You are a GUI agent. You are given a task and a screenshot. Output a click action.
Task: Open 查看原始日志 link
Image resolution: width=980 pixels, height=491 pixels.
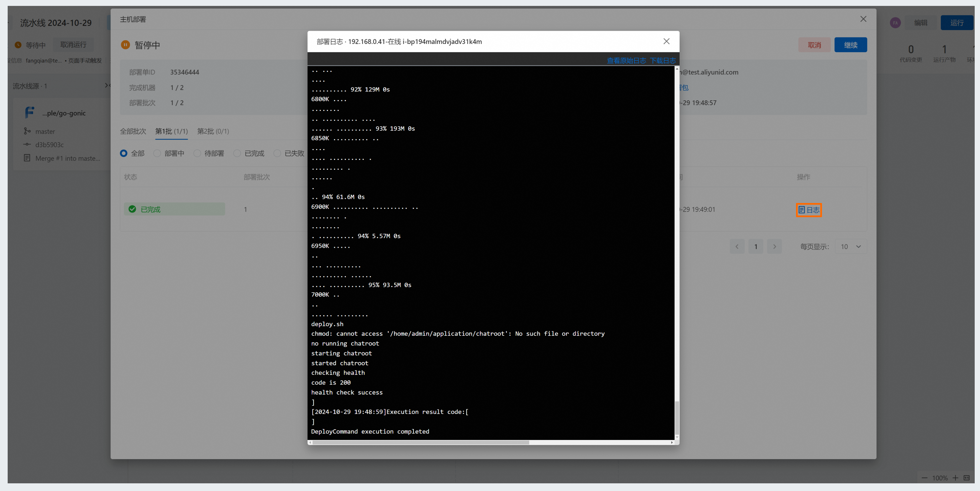tap(626, 60)
